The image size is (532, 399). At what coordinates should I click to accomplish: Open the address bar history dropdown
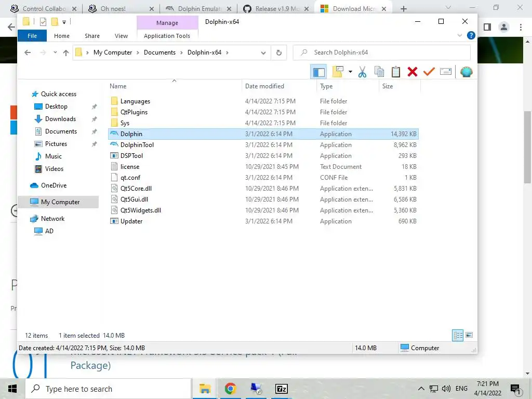pos(263,52)
